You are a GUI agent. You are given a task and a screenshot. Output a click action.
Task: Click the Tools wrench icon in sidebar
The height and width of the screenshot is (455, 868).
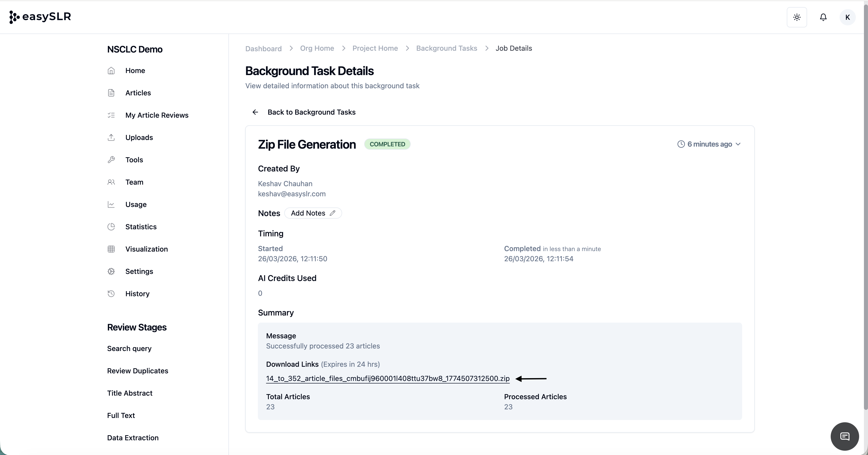pyautogui.click(x=111, y=160)
